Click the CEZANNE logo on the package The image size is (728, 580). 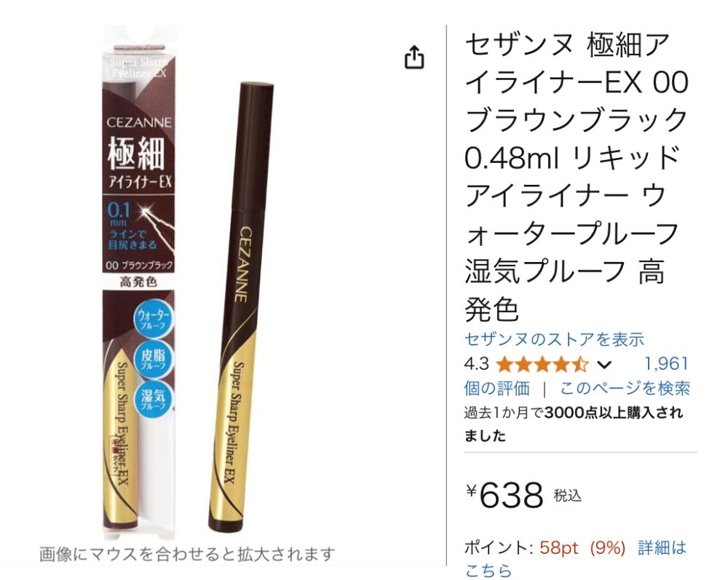138,122
